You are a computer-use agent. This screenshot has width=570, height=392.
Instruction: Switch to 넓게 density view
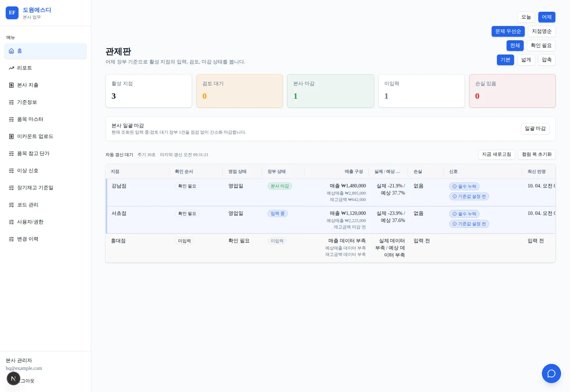pyautogui.click(x=526, y=60)
